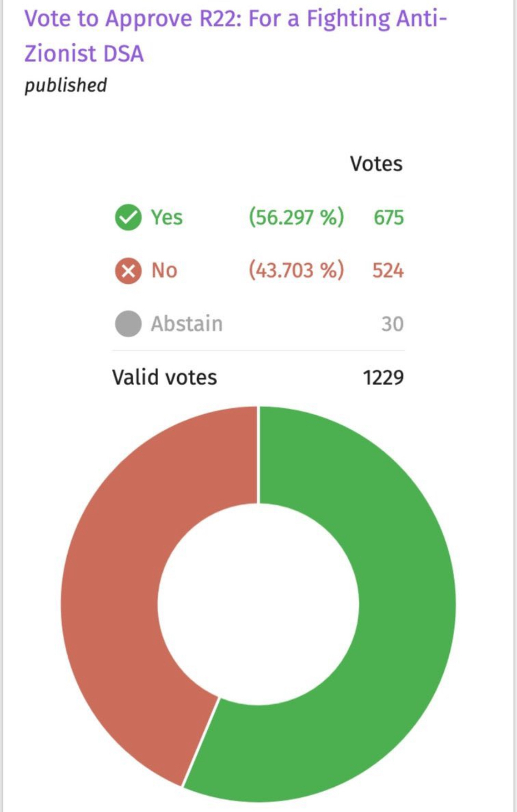
Task: Select the Abstain label text
Action: pyautogui.click(x=186, y=324)
